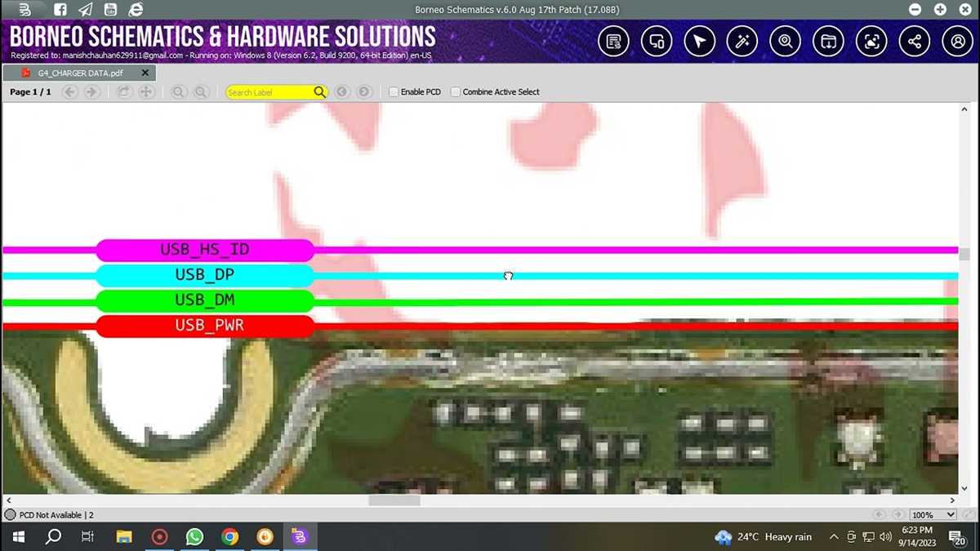Screen dimensions: 980x551
Task: Open the Facebook link icon
Action: [60, 10]
